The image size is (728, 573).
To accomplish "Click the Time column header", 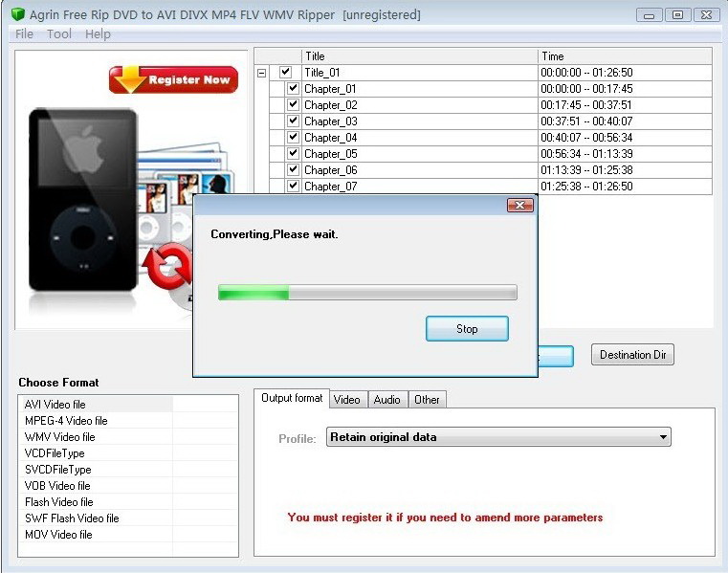I will tap(625, 56).
